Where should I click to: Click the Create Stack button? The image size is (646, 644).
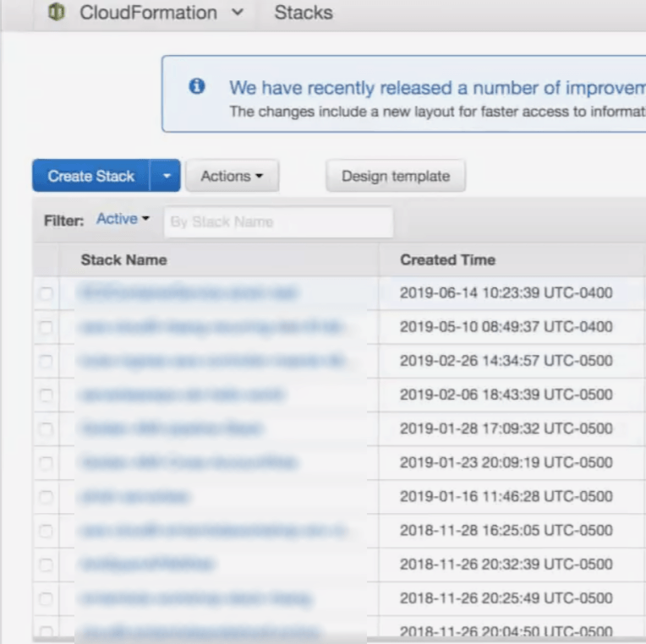point(91,176)
